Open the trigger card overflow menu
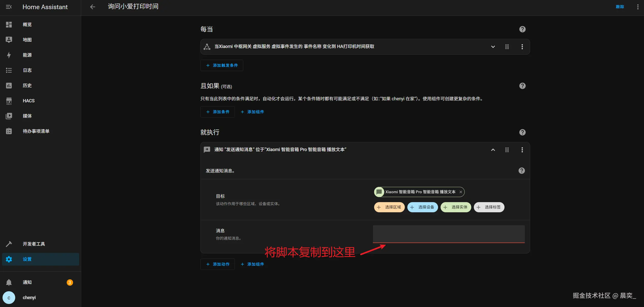 (522, 47)
